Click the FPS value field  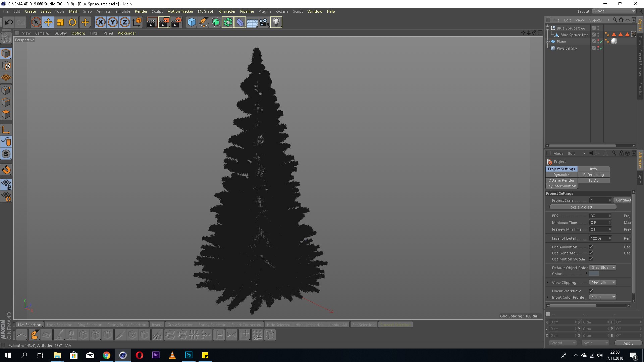(x=600, y=216)
